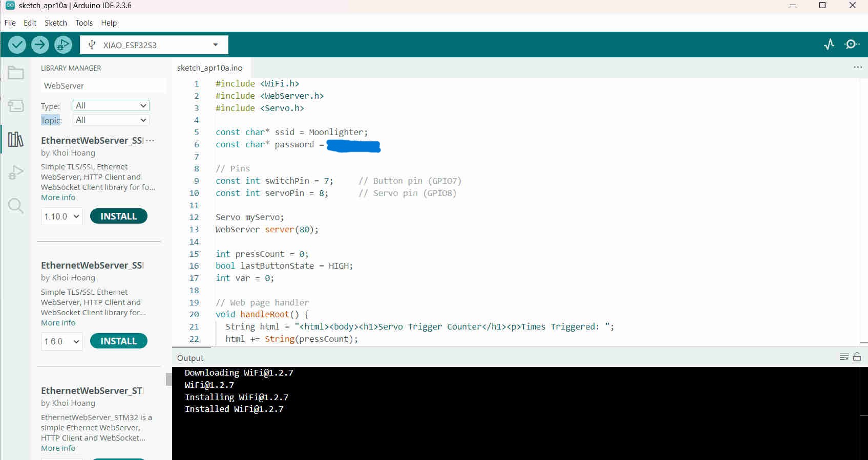
Task: Toggle the Output scroll lock icon
Action: (857, 357)
